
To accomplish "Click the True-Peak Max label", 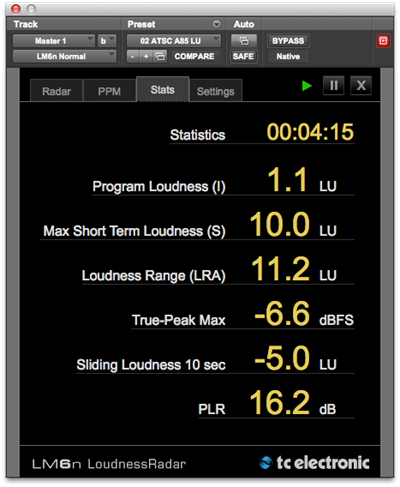I will pyautogui.click(x=179, y=320).
